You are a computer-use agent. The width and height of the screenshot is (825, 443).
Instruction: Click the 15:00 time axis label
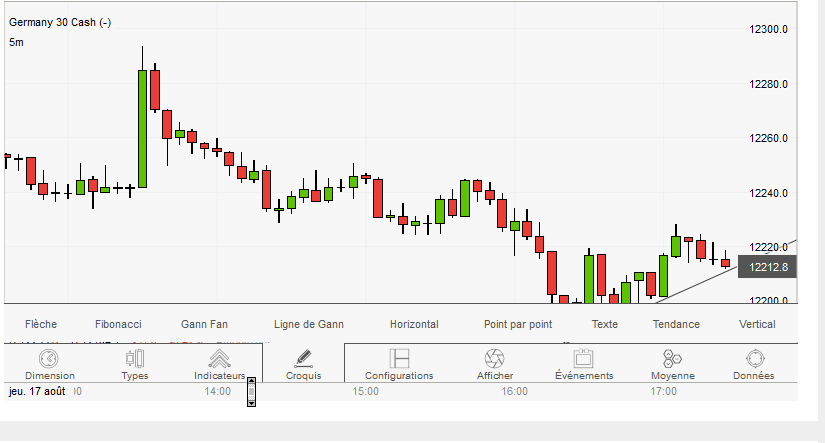pos(366,391)
